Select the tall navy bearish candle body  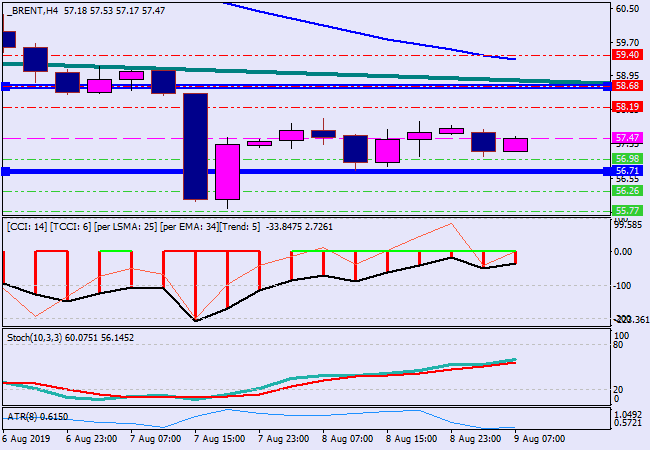click(x=195, y=146)
